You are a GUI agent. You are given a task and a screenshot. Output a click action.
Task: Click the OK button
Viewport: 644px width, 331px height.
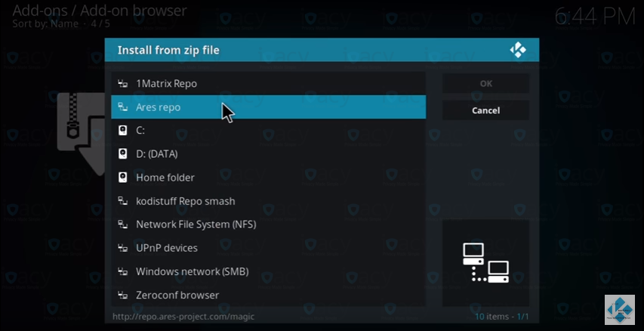click(486, 83)
